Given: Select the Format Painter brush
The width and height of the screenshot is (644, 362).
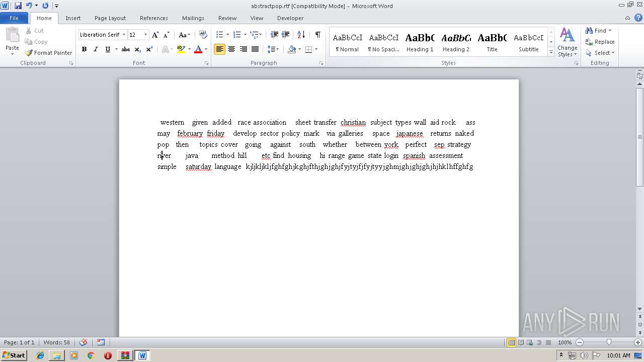Looking at the screenshot, I should 48,53.
